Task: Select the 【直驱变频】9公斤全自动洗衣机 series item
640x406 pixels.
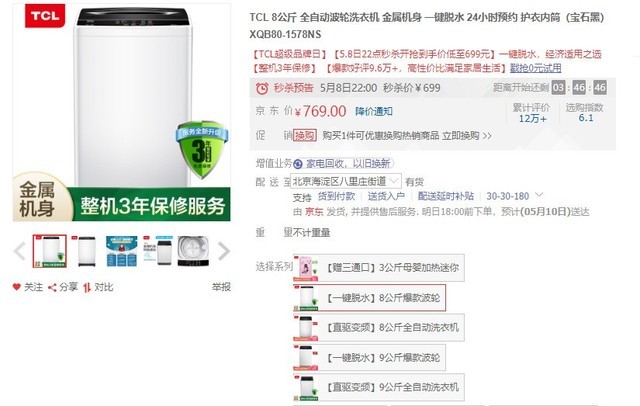Action: 379,387
